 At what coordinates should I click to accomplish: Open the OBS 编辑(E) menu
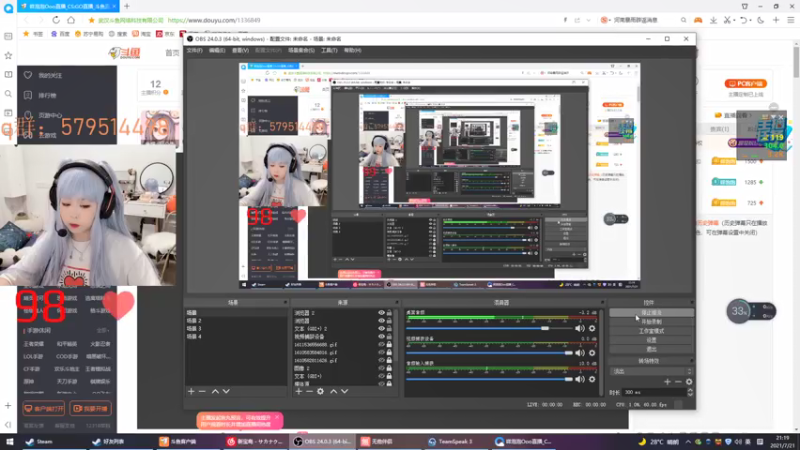[x=217, y=51]
